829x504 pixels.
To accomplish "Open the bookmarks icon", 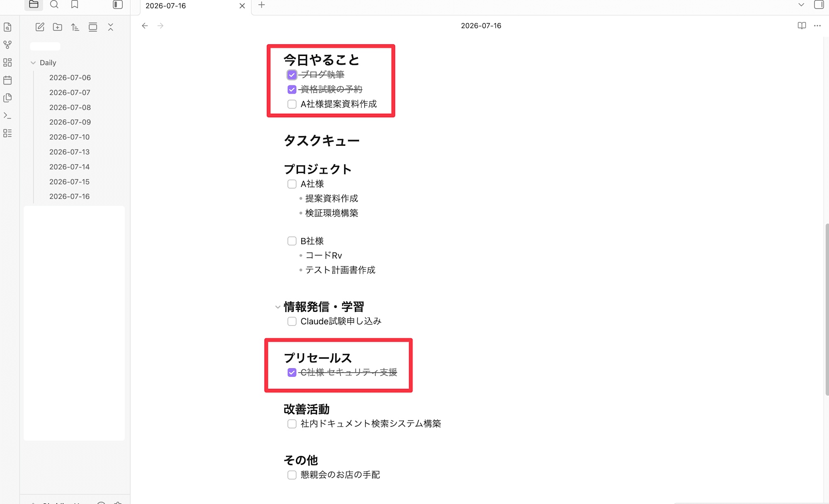I will [x=75, y=5].
